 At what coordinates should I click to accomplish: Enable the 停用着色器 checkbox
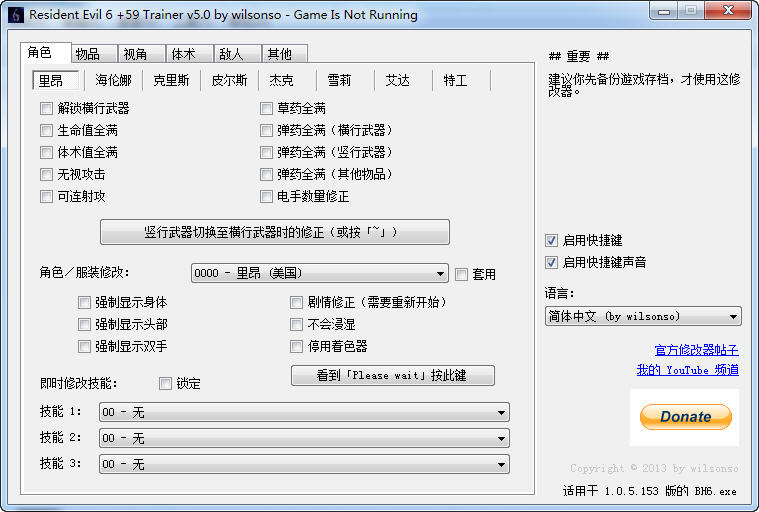296,346
